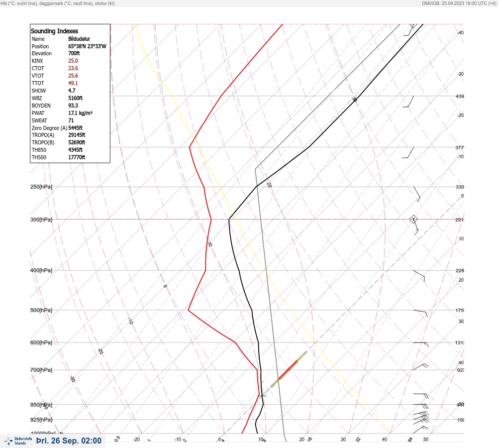The height and width of the screenshot is (448, 499).
Task: Click the wind barb at 250 hPa
Action: (417, 194)
